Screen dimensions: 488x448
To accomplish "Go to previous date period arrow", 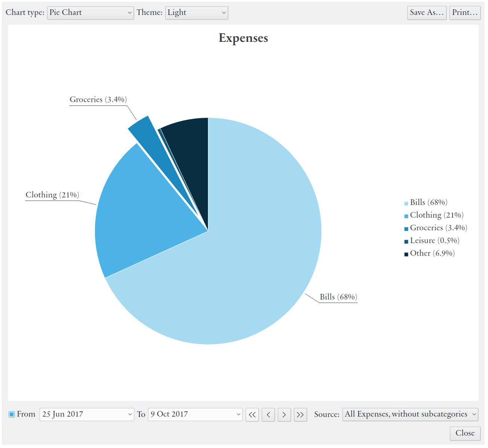I will point(268,415).
